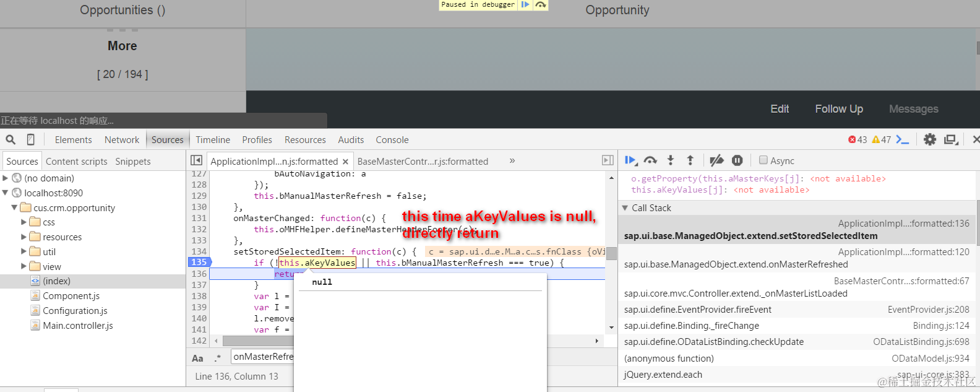Image resolution: width=980 pixels, height=392 pixels.
Task: Open the Audits tab
Action: (351, 140)
